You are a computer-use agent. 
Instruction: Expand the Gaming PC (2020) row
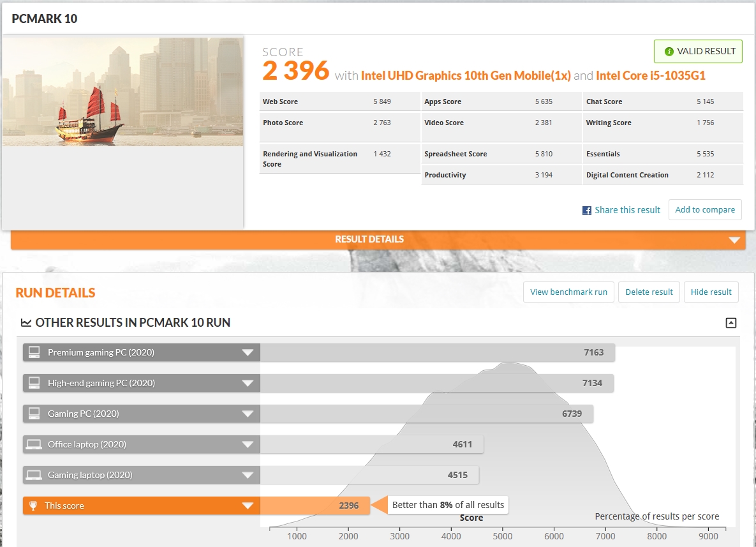[x=248, y=414]
